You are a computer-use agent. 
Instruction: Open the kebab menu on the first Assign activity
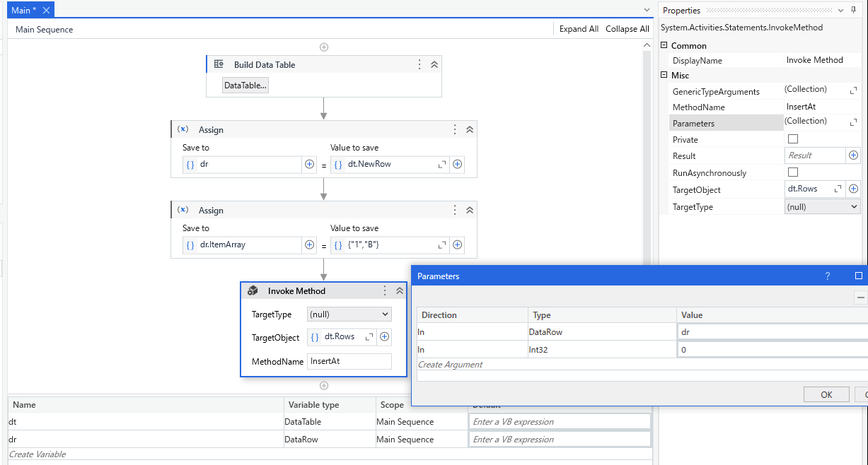click(x=454, y=129)
